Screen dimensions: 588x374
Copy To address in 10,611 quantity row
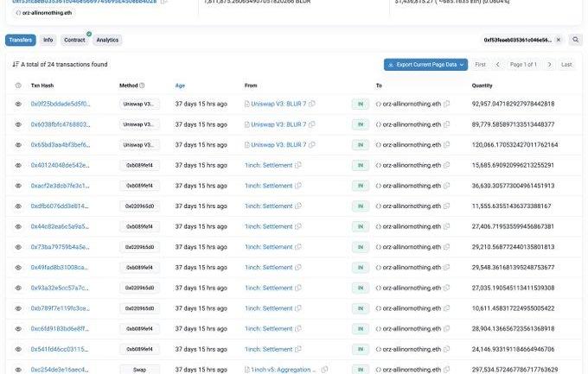click(447, 308)
